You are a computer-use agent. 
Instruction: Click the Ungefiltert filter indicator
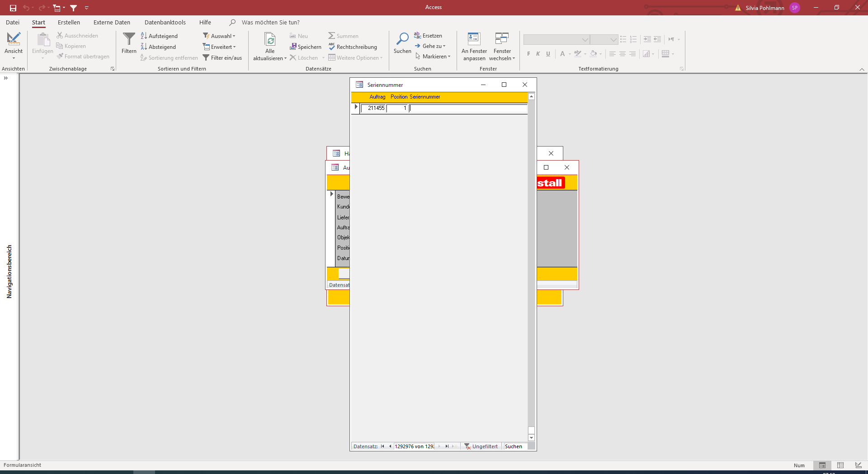[x=481, y=446]
